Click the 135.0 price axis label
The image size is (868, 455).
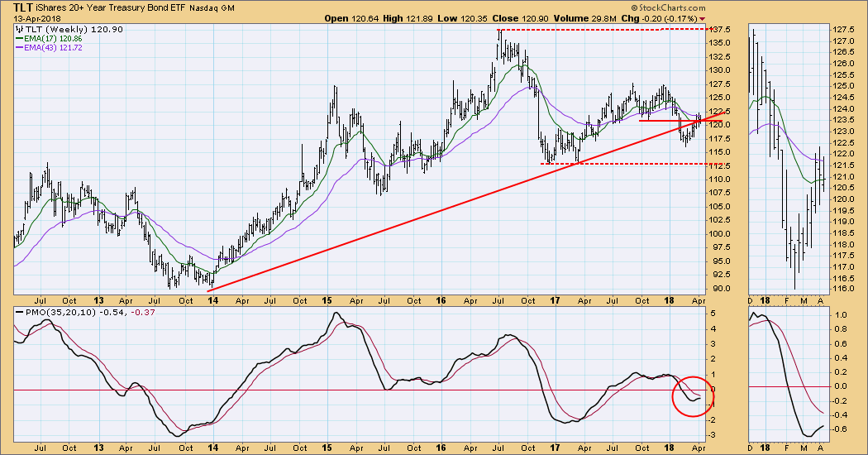coord(718,43)
